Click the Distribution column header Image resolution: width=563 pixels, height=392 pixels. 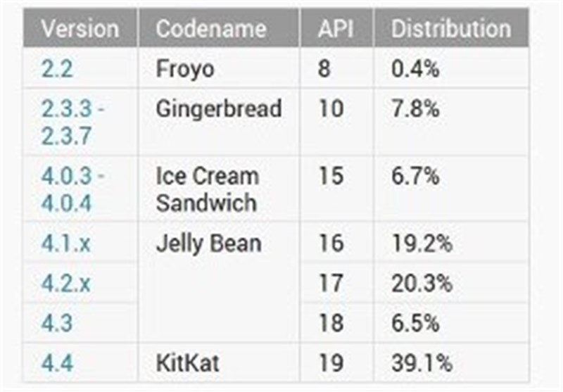pos(451,29)
